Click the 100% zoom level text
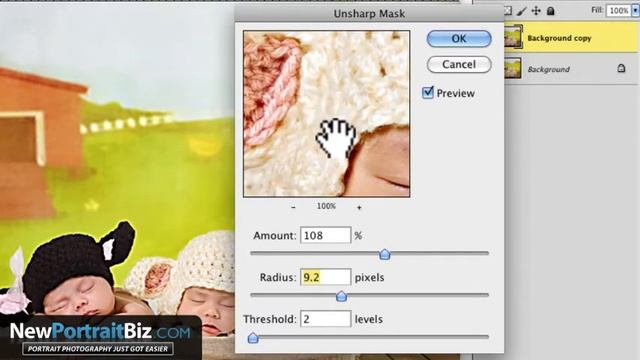Screen dimensions: 640x360 point(326,206)
